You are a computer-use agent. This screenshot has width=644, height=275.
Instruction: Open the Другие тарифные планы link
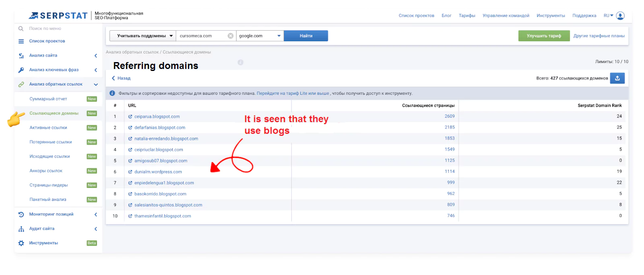point(599,36)
